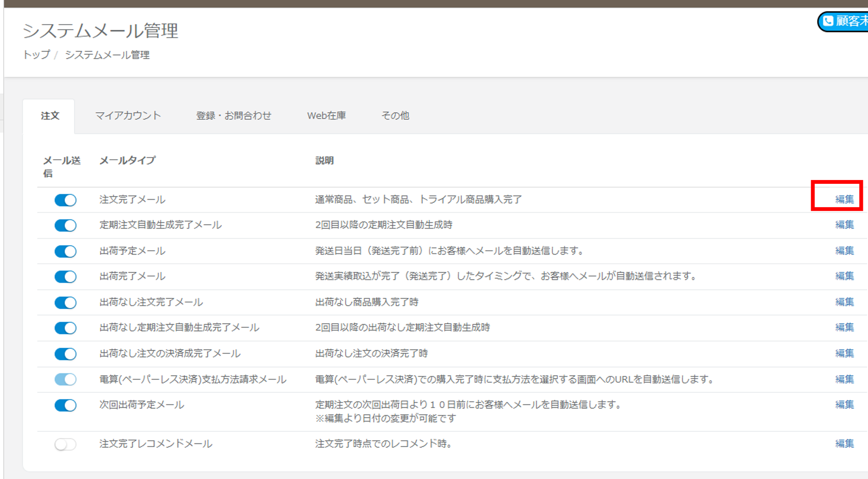The height and width of the screenshot is (479, 868).
Task: Toggle 電算(ペーパーレス決済)支払方法請求メール switch
Action: pyautogui.click(x=65, y=379)
